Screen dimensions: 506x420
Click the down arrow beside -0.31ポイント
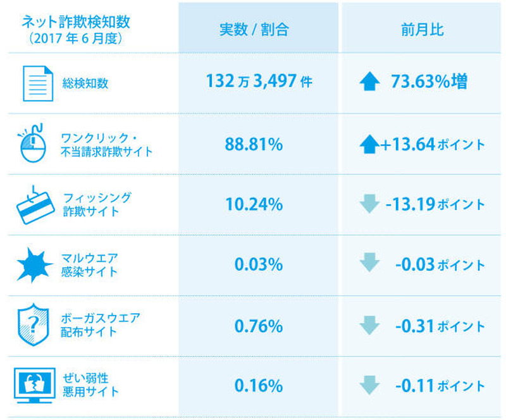click(369, 326)
